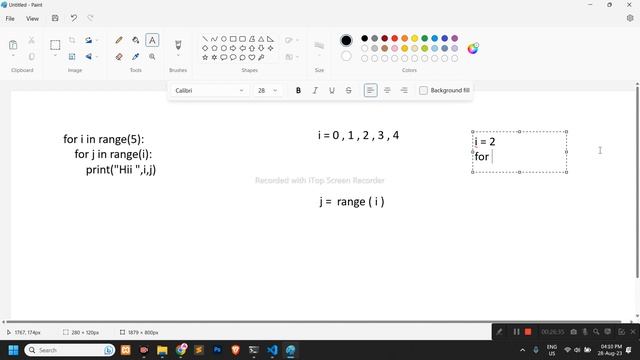Screen dimensions: 640x360
Task: Show hidden system tray icons
Action: (522, 350)
